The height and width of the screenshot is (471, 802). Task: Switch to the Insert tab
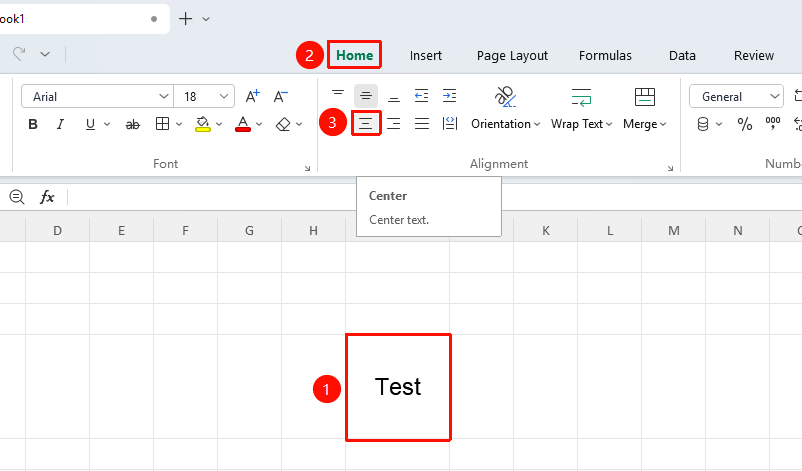pyautogui.click(x=426, y=55)
